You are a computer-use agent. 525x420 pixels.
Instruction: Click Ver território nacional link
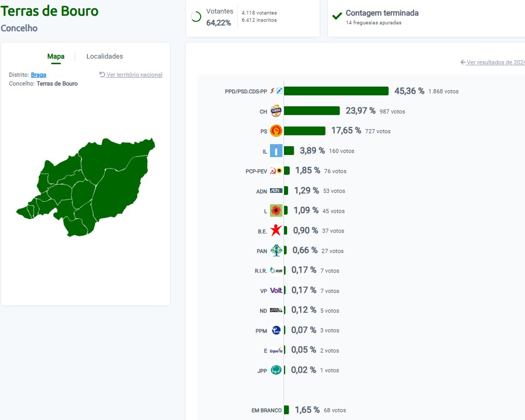click(x=134, y=75)
